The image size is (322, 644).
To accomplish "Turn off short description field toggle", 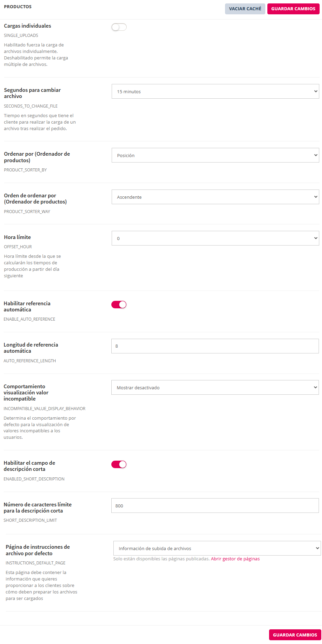I will tap(119, 464).
